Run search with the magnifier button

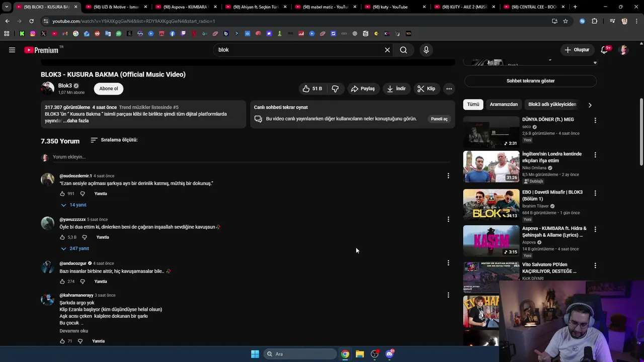coord(404,50)
